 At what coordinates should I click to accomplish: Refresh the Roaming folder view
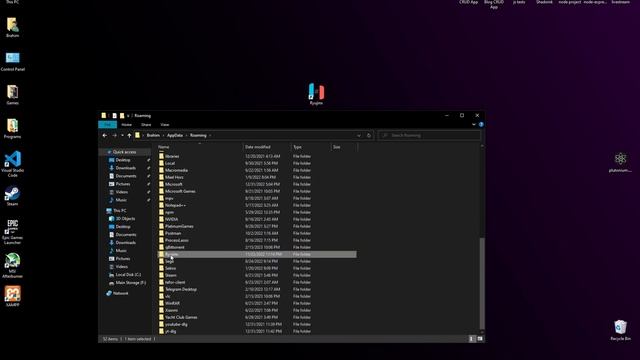tap(369, 136)
